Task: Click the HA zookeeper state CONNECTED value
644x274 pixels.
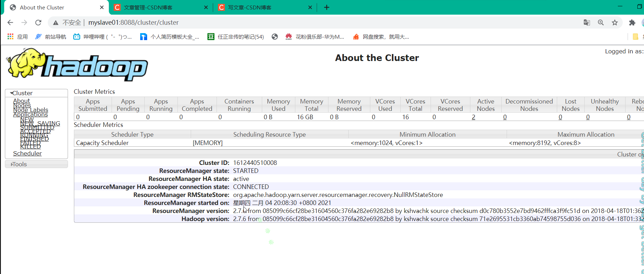Action: point(251,187)
